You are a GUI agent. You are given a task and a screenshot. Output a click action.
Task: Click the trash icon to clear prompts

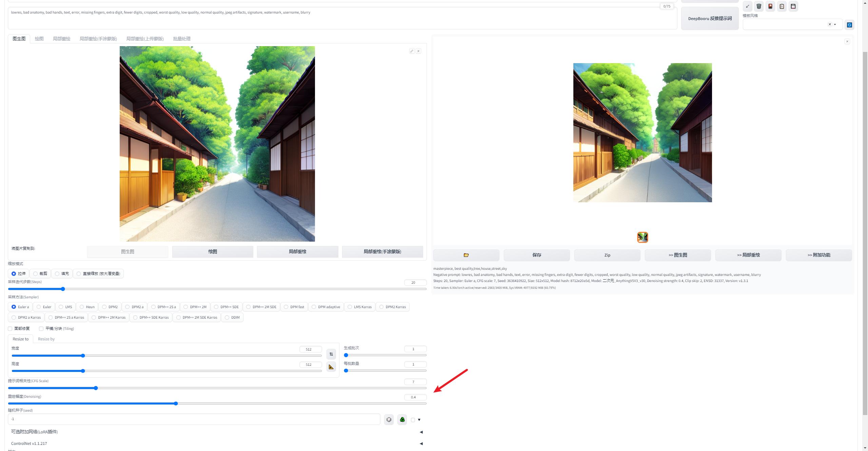coord(759,6)
